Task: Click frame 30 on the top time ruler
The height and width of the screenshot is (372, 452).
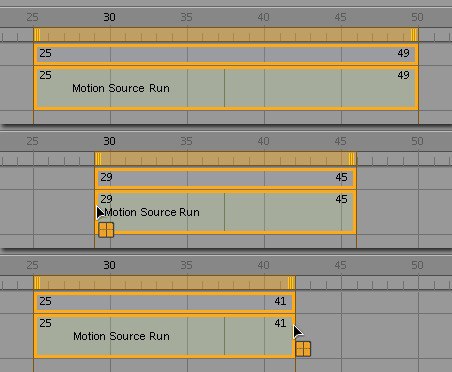Action: pos(109,17)
